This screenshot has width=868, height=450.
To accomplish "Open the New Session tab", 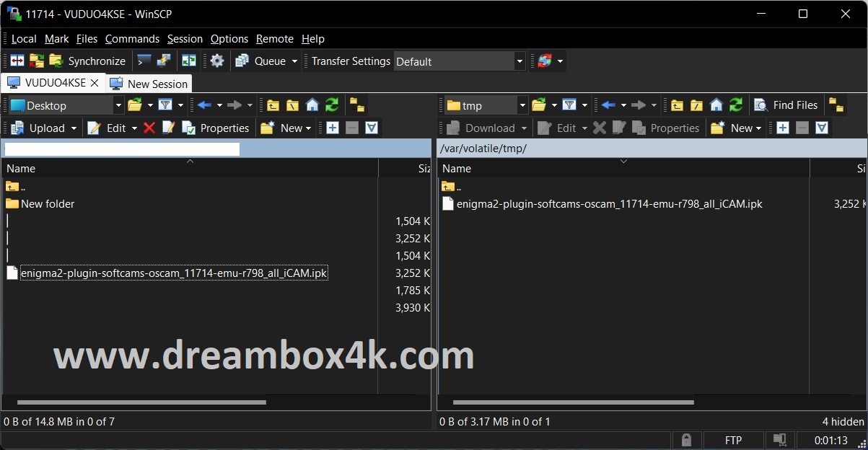I will pos(149,84).
